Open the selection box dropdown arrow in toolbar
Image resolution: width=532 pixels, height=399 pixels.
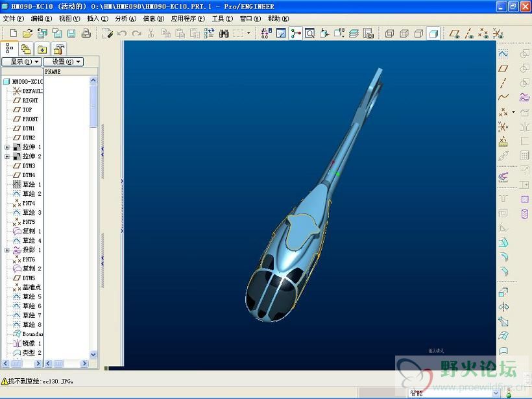click(248, 33)
